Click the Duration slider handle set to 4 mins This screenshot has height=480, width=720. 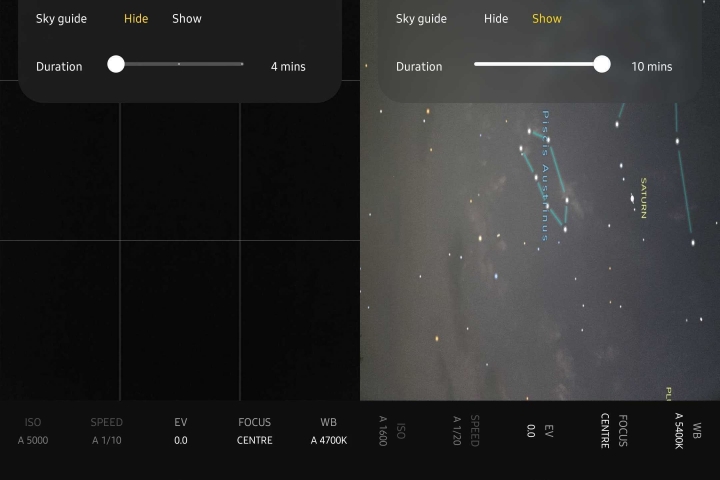point(116,64)
